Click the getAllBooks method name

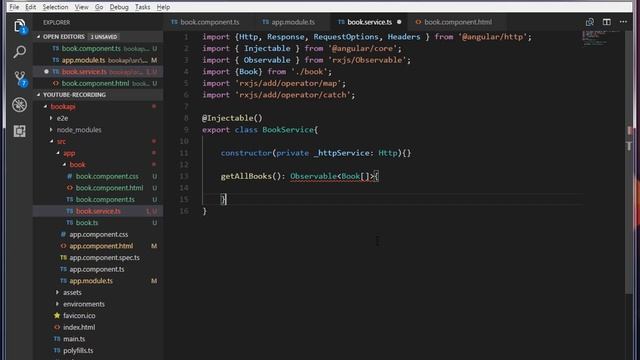246,176
